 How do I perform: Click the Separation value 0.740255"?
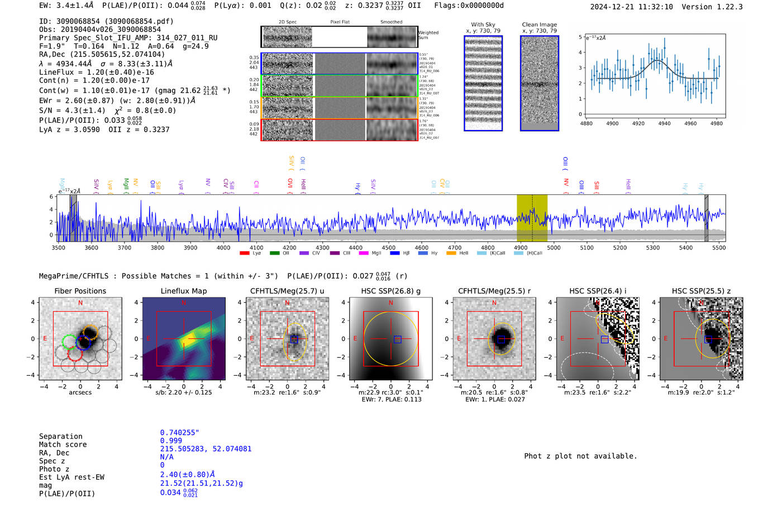tap(180, 433)
